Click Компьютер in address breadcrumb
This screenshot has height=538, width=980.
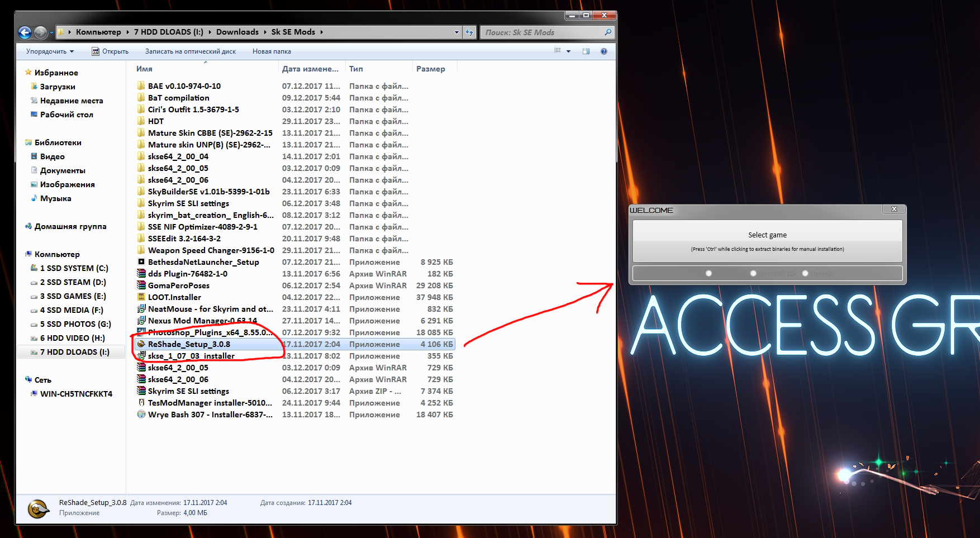[x=98, y=32]
